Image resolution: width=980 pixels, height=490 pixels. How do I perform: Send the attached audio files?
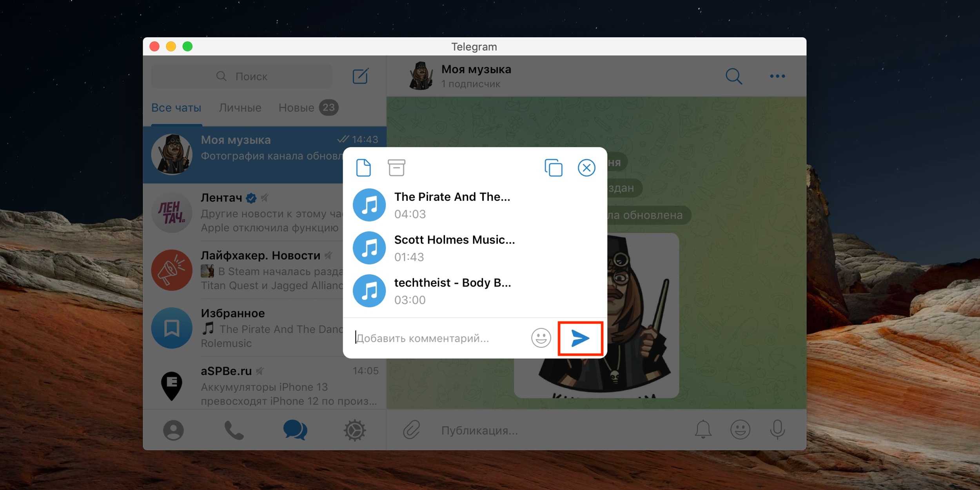(580, 339)
